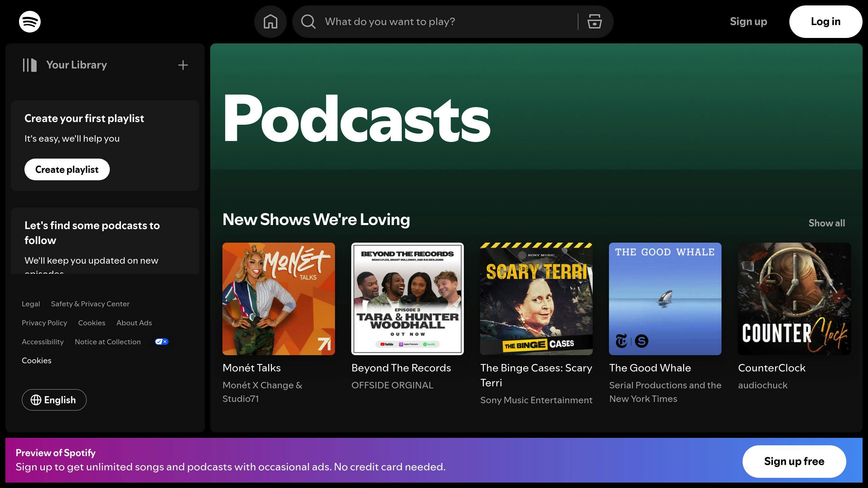Click 'Serial Productions and the New York Times' text
The height and width of the screenshot is (488, 868).
[x=665, y=392]
